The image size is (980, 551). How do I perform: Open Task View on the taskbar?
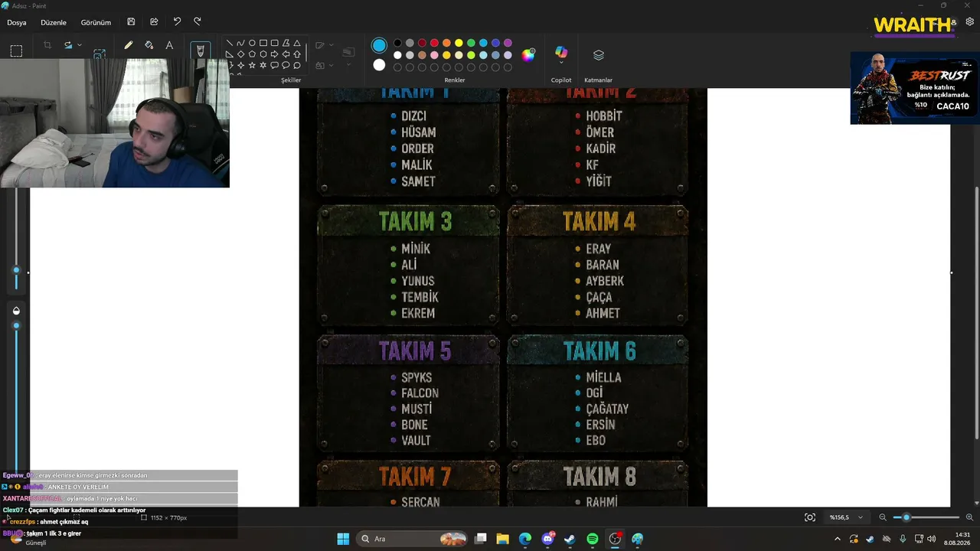[x=481, y=539]
